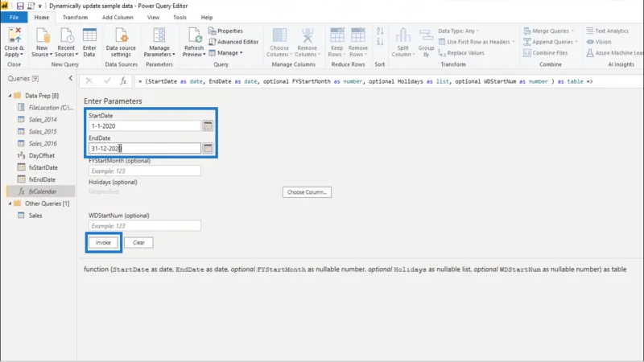
Task: Open Text Analytics
Action: click(x=608, y=31)
